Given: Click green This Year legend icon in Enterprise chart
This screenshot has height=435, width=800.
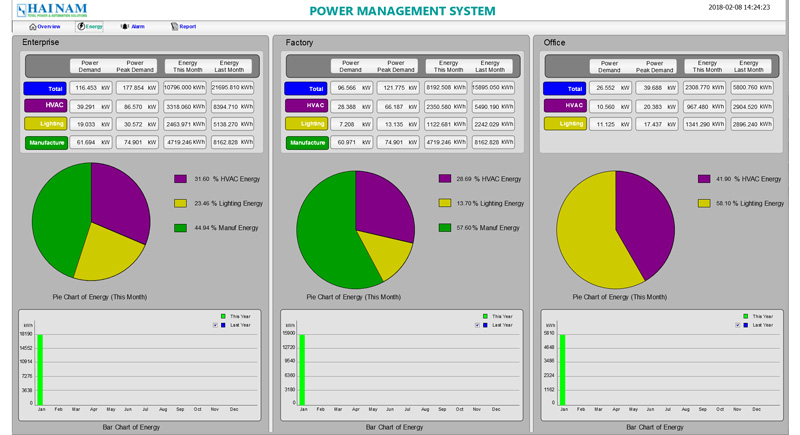Looking at the screenshot, I should click(x=223, y=316).
